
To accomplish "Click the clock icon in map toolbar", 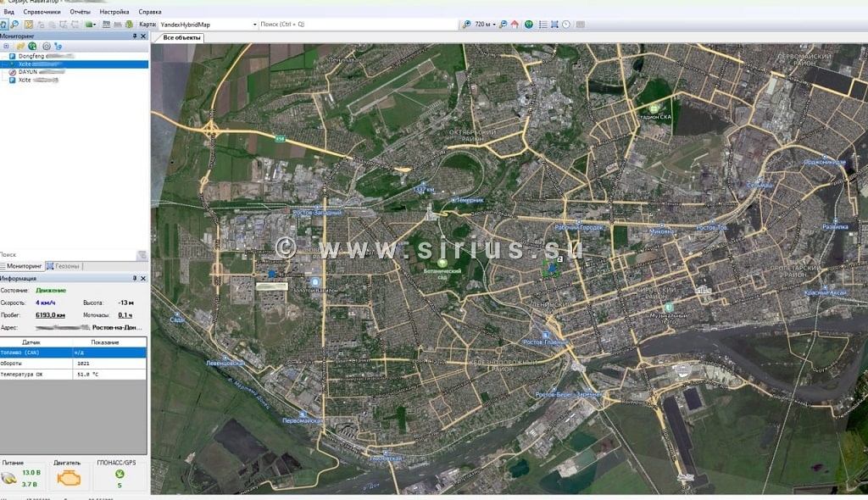I will [x=566, y=25].
